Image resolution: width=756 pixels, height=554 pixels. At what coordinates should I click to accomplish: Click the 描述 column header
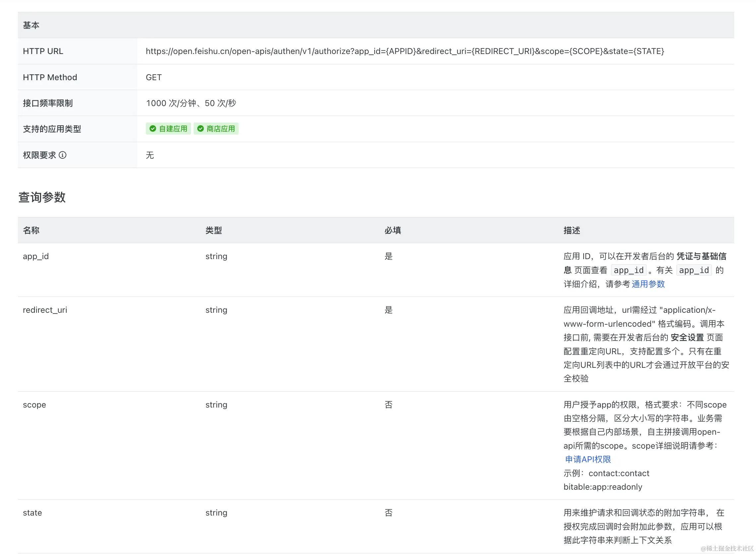pyautogui.click(x=571, y=230)
